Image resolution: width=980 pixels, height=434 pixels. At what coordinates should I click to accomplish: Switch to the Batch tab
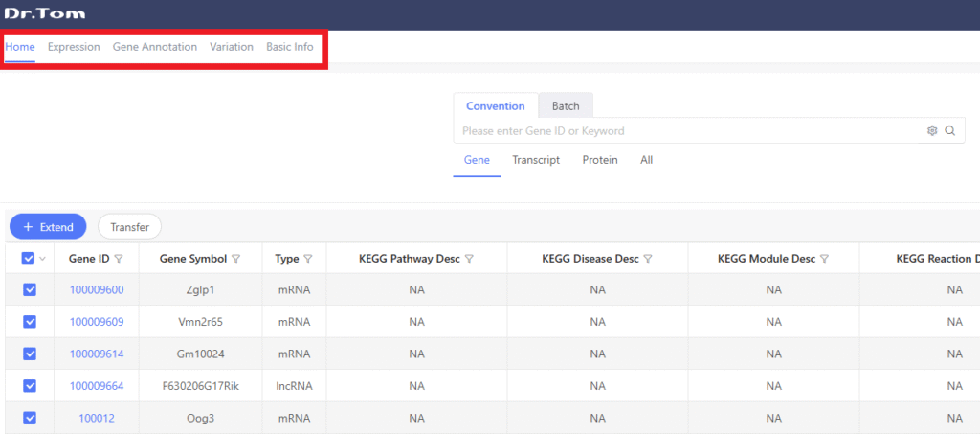(566, 106)
